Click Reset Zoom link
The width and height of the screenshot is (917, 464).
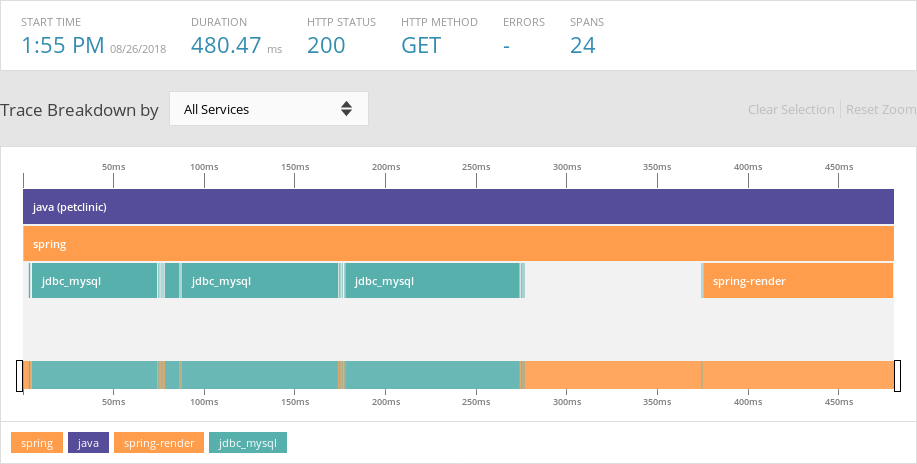coord(881,109)
